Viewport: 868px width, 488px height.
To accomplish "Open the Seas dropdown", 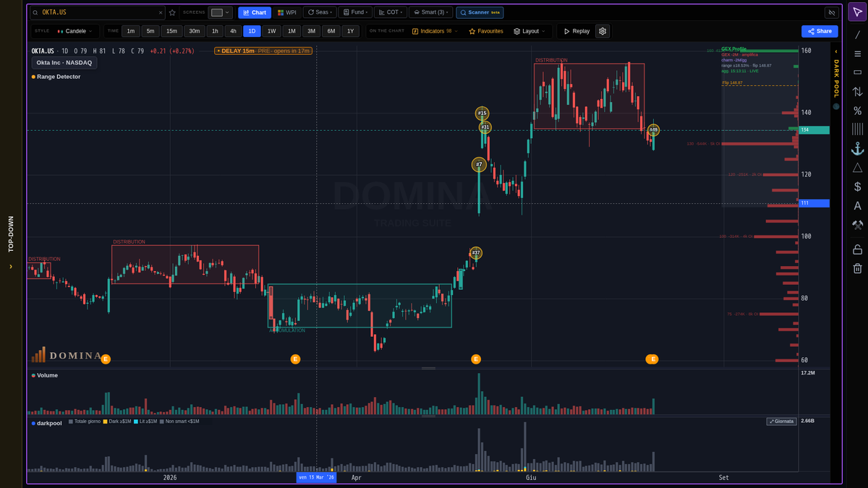I will pos(319,12).
